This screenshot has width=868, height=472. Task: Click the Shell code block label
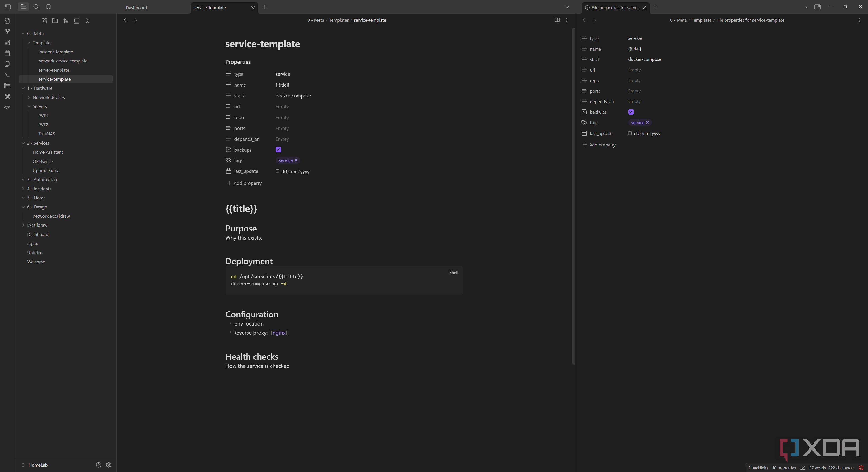click(453, 273)
